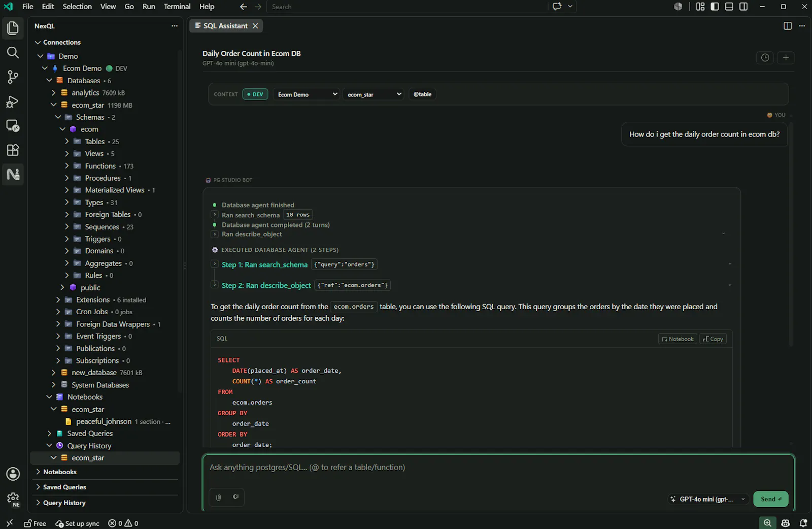Open Source Control view in activity bar
The width and height of the screenshot is (812, 529).
13,77
